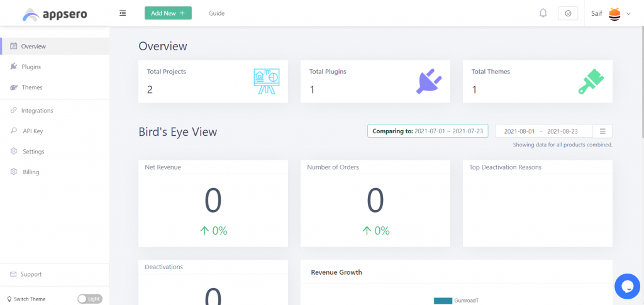
Task: Click the Number of Orders title
Action: (333, 167)
